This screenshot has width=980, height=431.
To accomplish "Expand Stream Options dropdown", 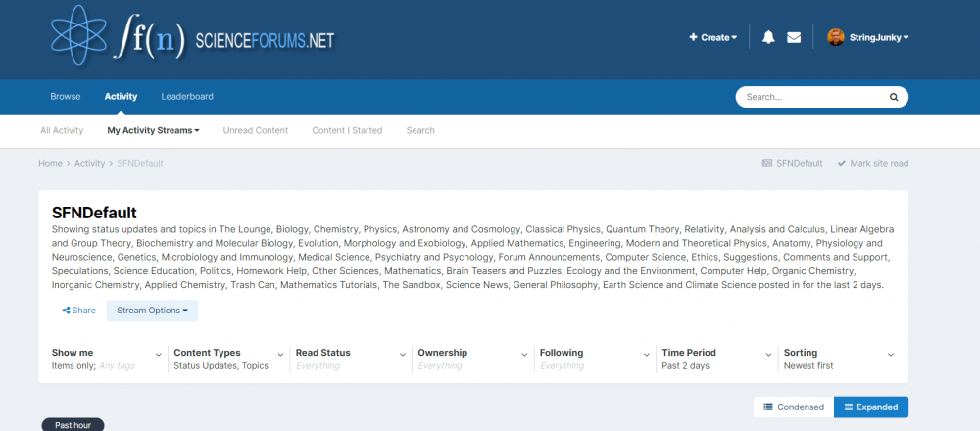I will (152, 311).
